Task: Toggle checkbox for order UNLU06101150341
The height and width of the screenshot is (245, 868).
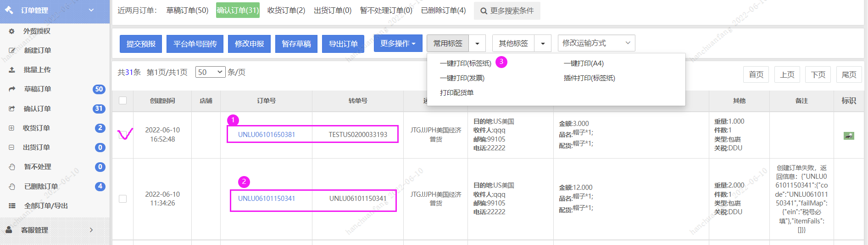Action: [x=122, y=199]
